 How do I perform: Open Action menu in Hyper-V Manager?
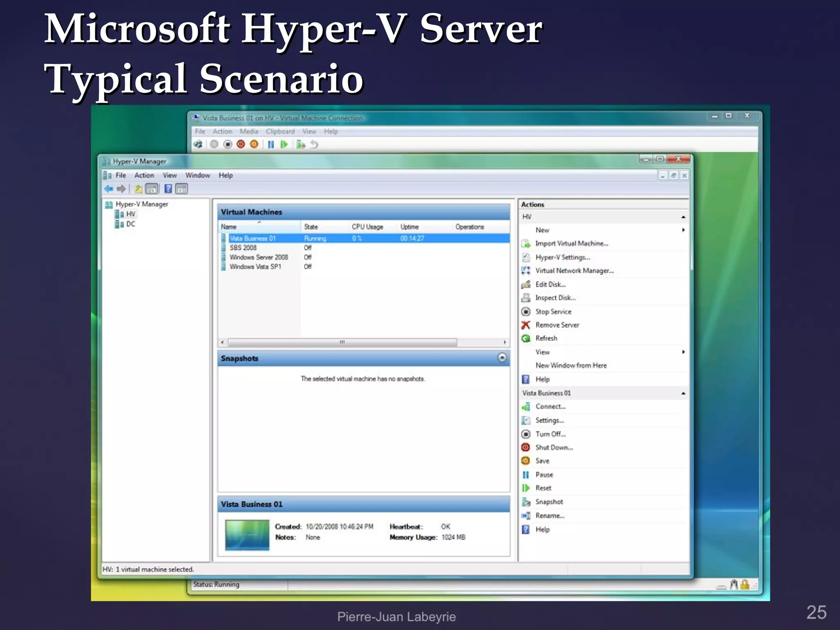click(144, 175)
